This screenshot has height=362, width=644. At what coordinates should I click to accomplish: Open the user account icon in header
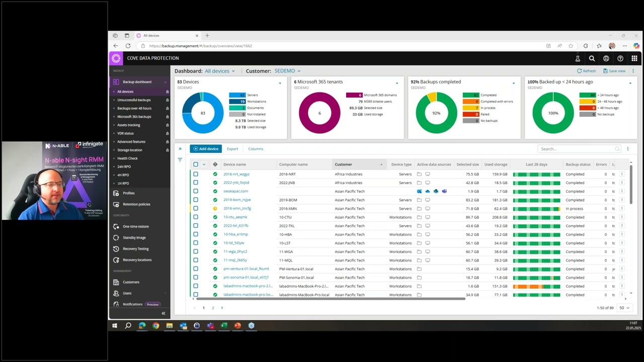tap(606, 58)
